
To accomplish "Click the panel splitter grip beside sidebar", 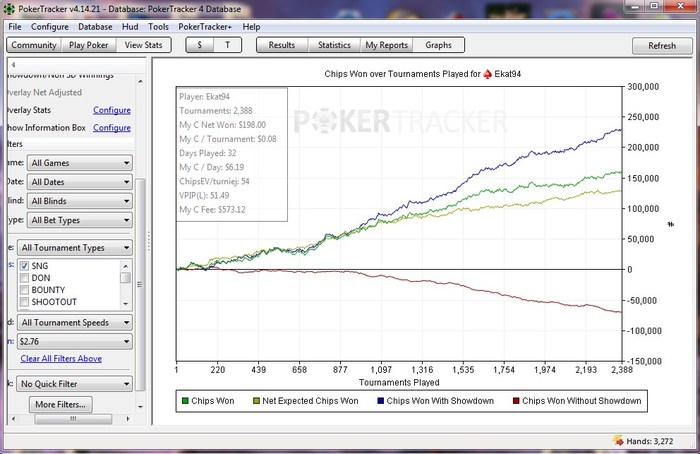I will [x=149, y=241].
